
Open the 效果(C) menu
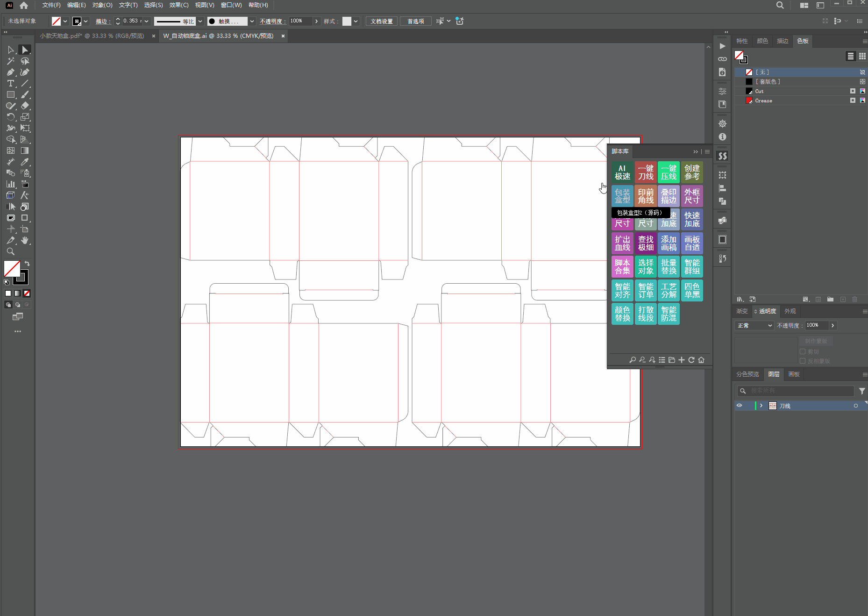[178, 5]
